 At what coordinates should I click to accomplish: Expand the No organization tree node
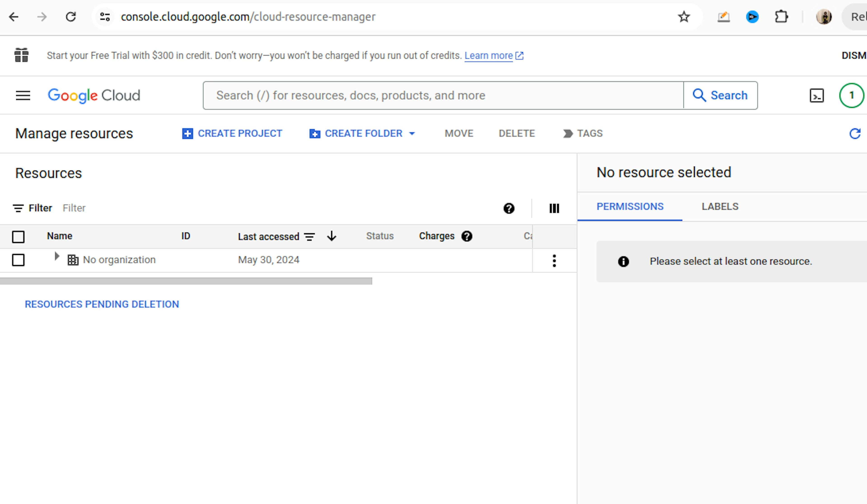[x=57, y=256]
